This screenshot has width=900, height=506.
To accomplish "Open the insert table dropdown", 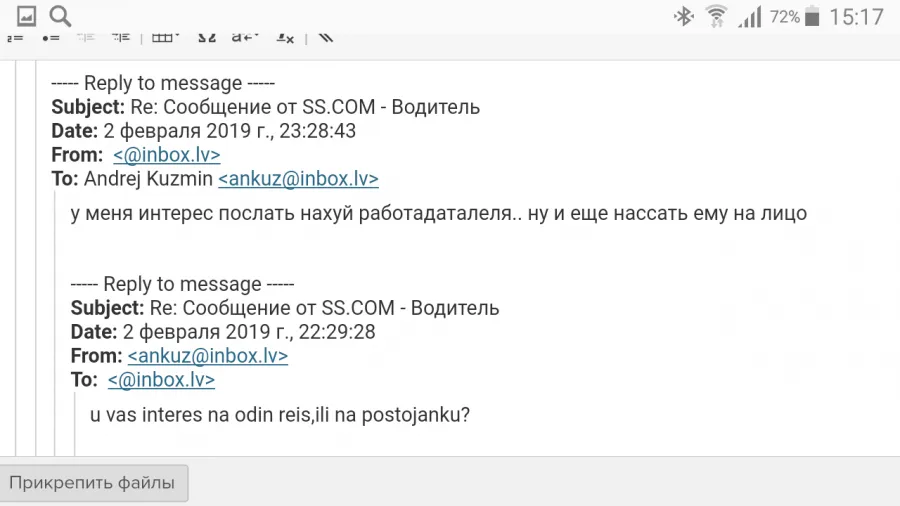I will pyautogui.click(x=165, y=38).
